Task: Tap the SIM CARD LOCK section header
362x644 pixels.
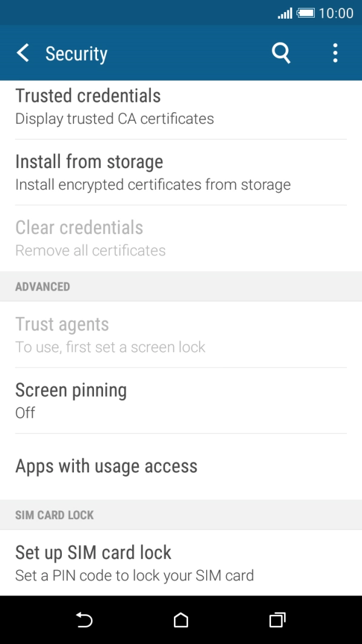Action: tap(54, 515)
